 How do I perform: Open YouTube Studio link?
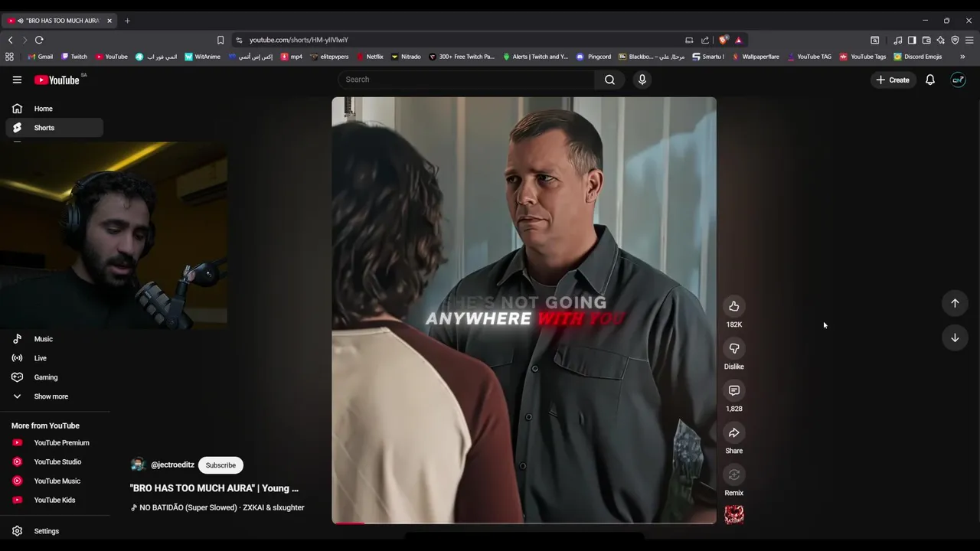click(54, 461)
